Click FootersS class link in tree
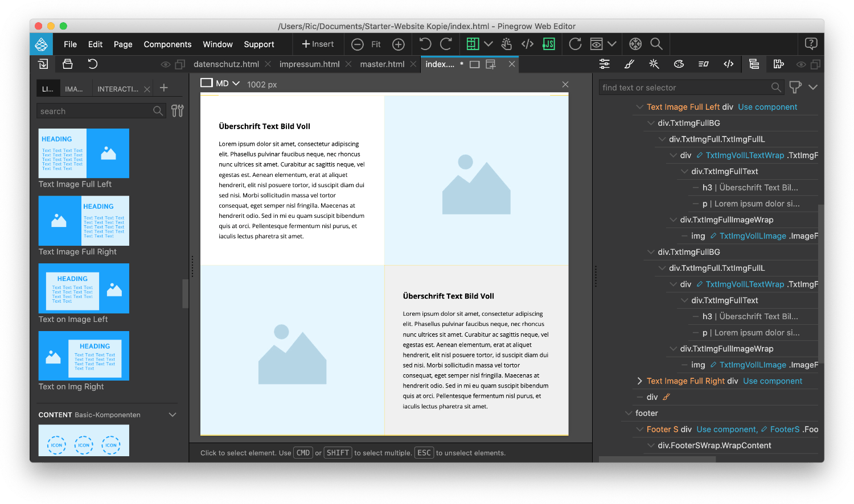 [785, 429]
